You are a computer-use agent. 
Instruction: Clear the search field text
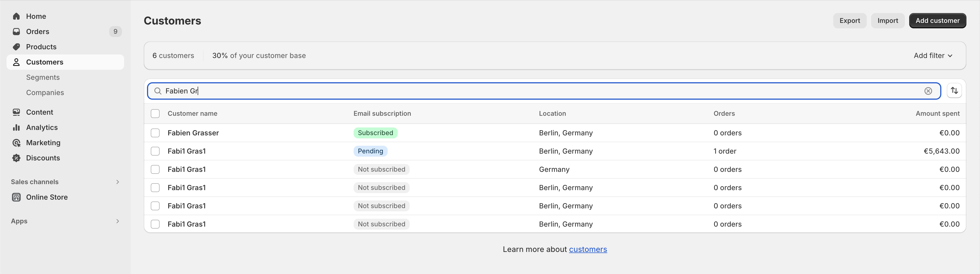(928, 91)
